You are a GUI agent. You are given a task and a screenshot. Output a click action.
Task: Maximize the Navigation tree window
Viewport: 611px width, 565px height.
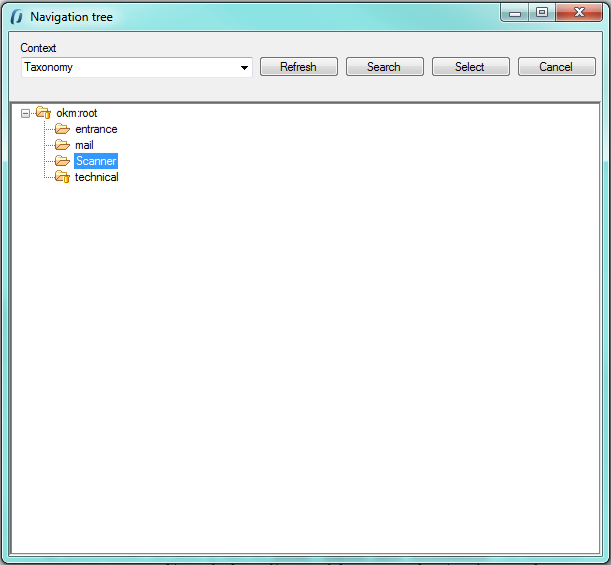coord(542,13)
